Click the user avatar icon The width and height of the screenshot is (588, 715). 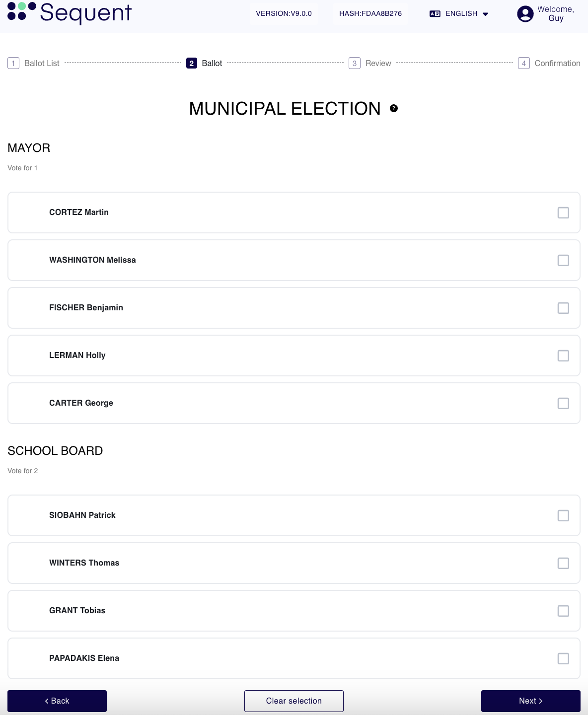click(x=525, y=13)
